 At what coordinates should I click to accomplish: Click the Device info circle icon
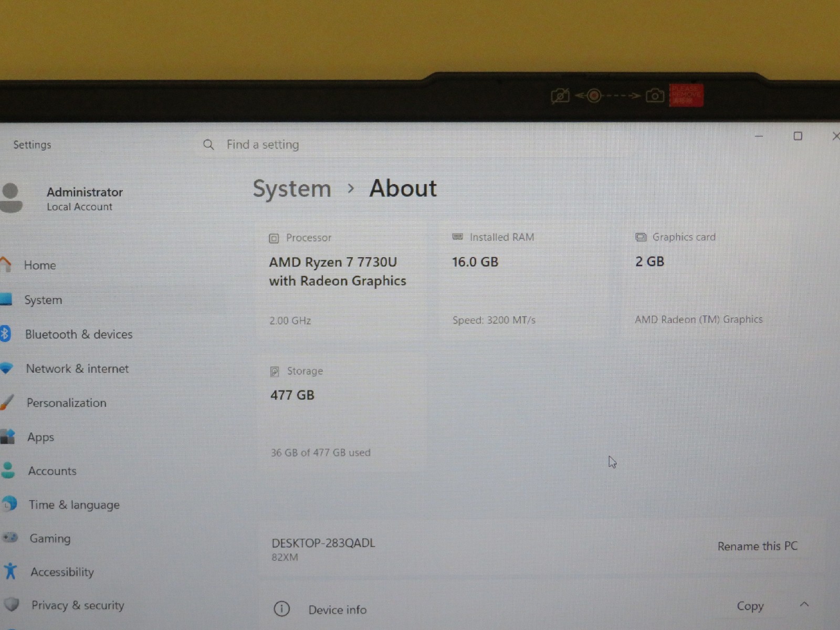(x=282, y=609)
